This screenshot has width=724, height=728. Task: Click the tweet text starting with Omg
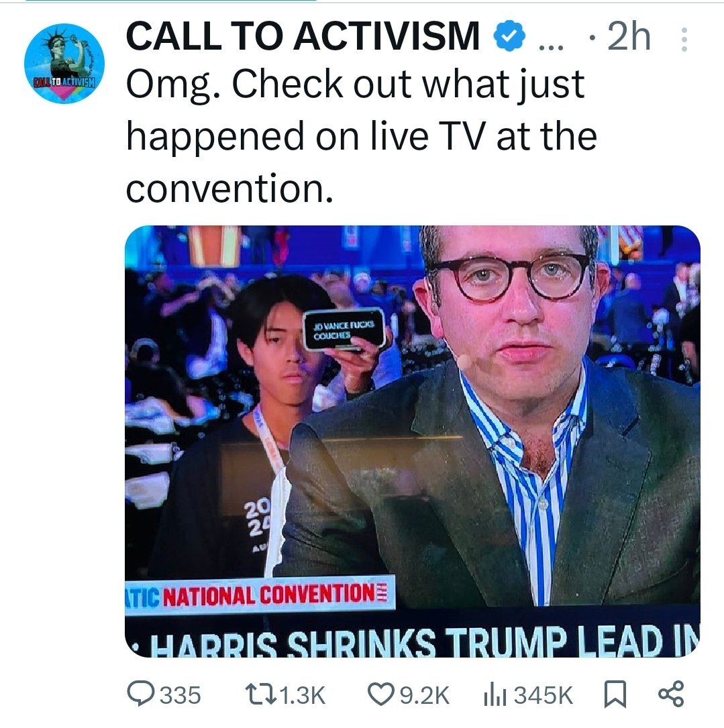tap(361, 136)
